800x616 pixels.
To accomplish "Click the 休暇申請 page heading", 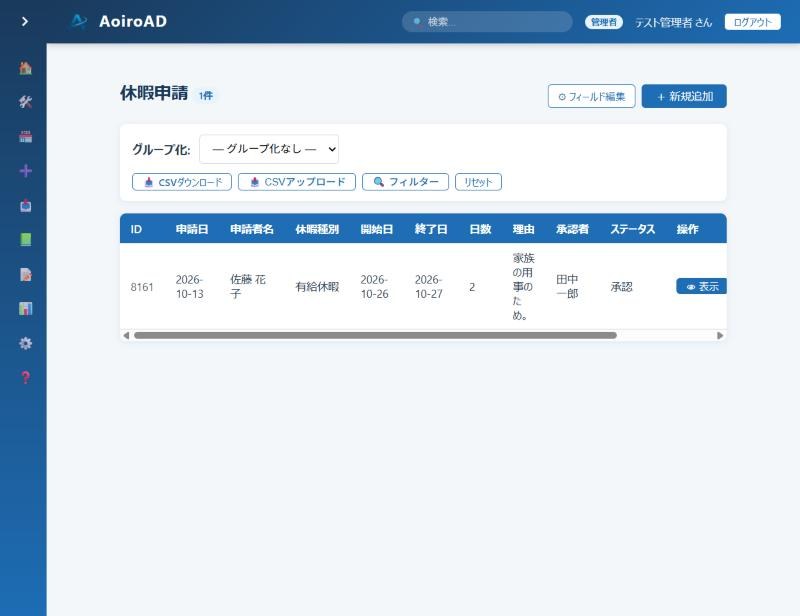I will [154, 93].
